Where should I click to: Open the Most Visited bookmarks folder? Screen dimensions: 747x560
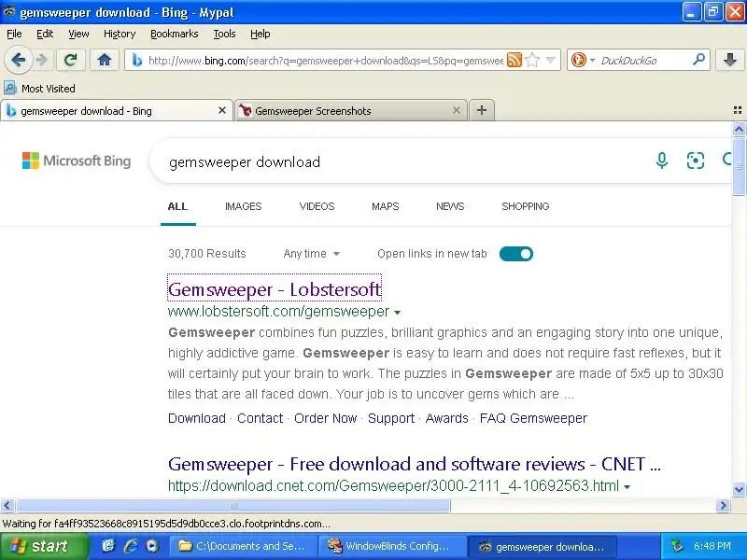tap(39, 89)
